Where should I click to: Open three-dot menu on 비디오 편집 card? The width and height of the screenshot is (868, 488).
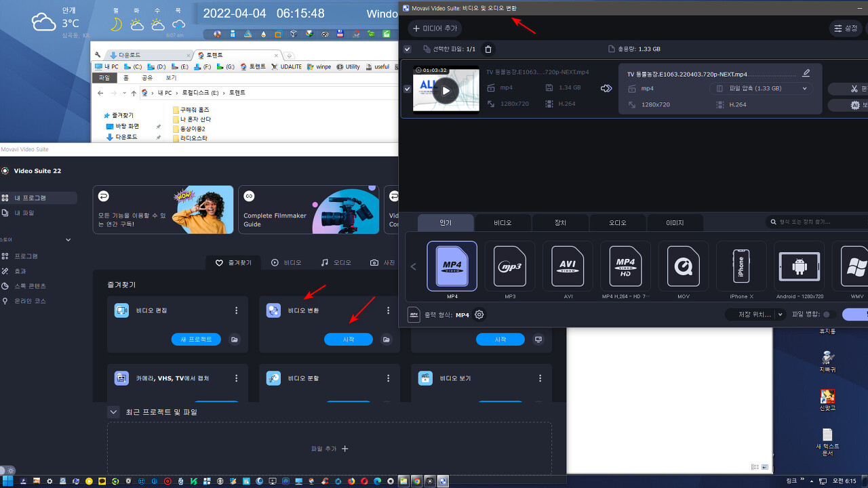pos(236,310)
